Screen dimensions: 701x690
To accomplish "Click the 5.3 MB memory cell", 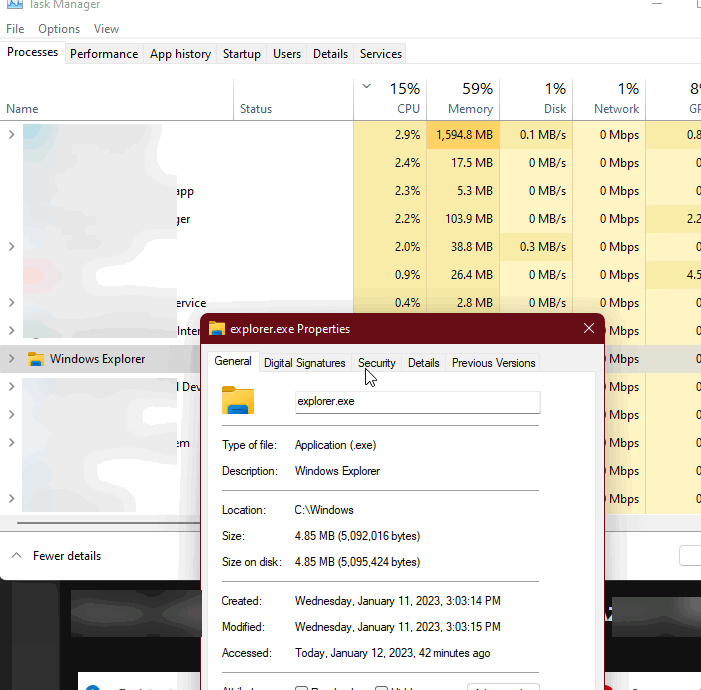I will tap(463, 191).
